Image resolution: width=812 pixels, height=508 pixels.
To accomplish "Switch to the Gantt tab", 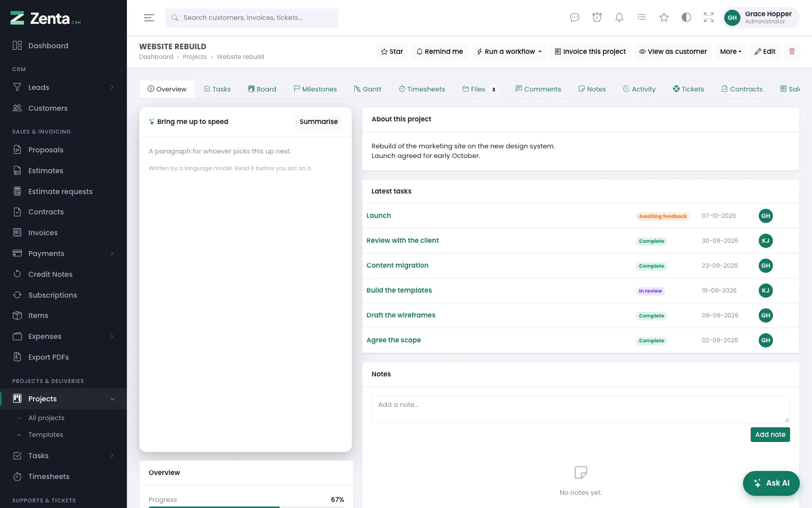I will 367,89.
